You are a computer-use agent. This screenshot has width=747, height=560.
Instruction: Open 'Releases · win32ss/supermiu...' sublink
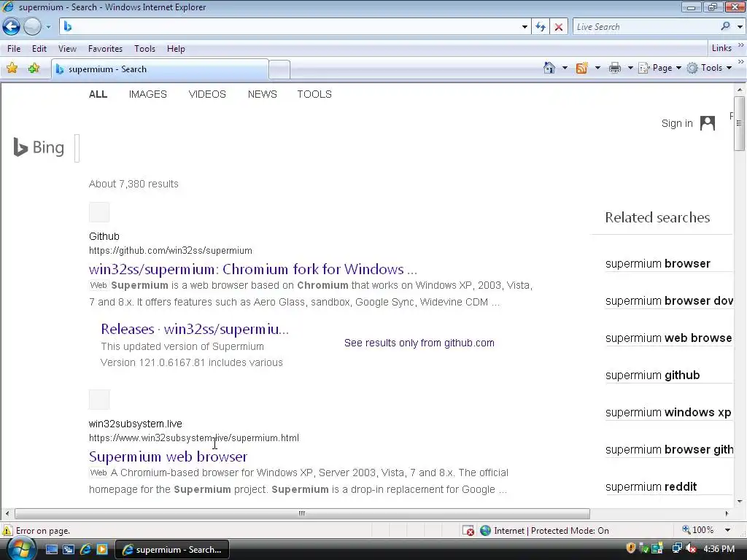pos(195,329)
